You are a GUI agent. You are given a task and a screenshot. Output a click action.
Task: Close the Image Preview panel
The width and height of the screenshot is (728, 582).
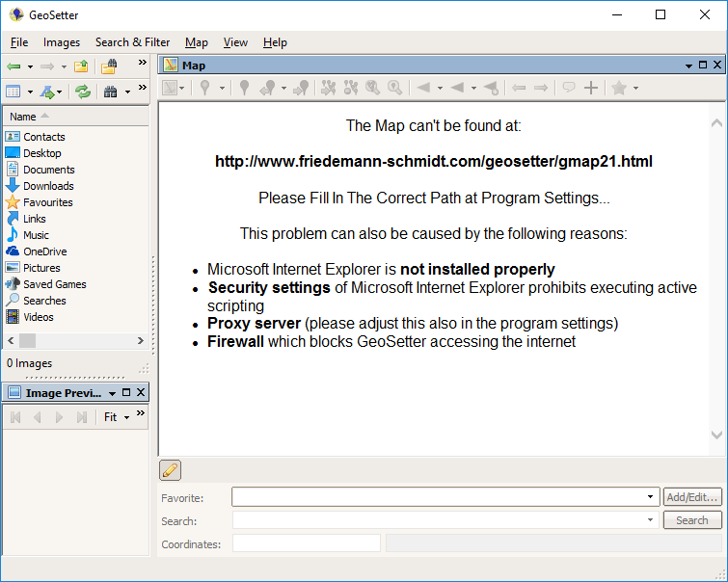point(141,392)
